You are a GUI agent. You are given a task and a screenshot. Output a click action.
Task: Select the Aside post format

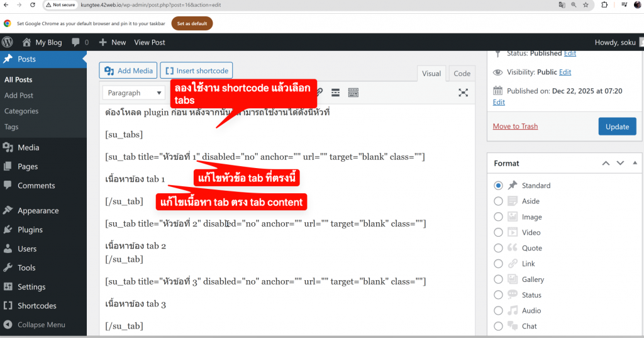(499, 201)
